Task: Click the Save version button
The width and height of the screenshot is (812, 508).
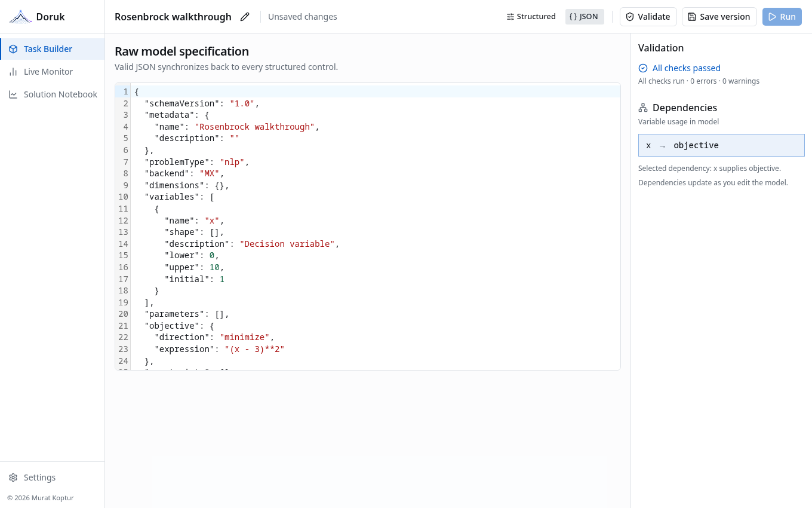Action: click(x=719, y=17)
